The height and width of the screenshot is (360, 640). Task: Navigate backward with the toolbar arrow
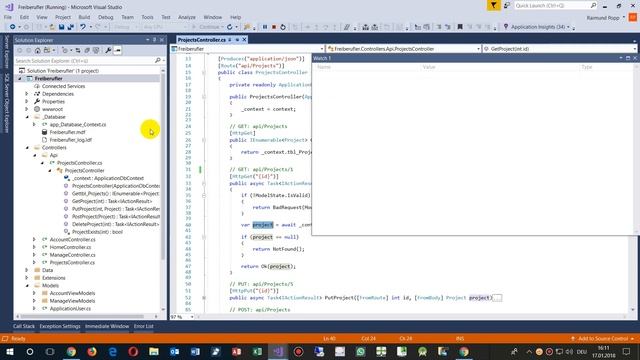pyautogui.click(x=13, y=27)
